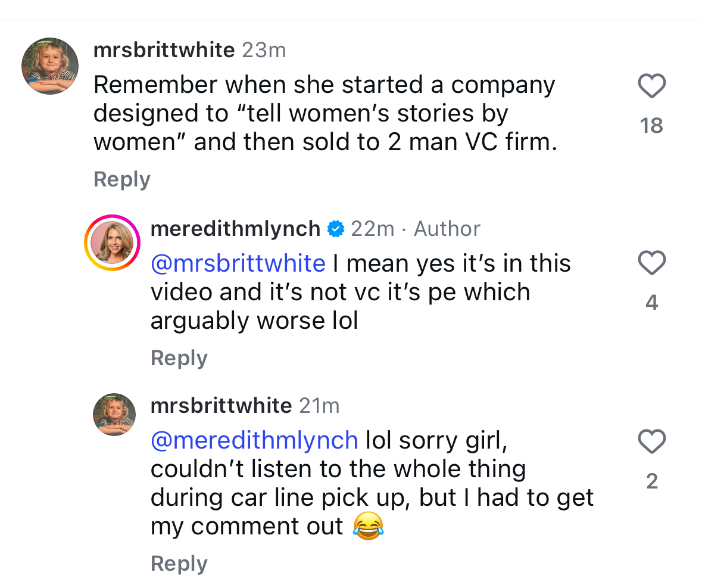Screen dimensions: 702x588
Task: Open mrsbrittwhite's small avatar on the 21m reply
Action: 114,414
